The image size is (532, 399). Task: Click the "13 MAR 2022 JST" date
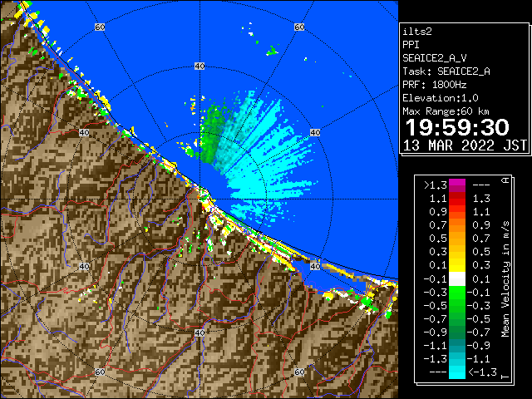tap(465, 145)
